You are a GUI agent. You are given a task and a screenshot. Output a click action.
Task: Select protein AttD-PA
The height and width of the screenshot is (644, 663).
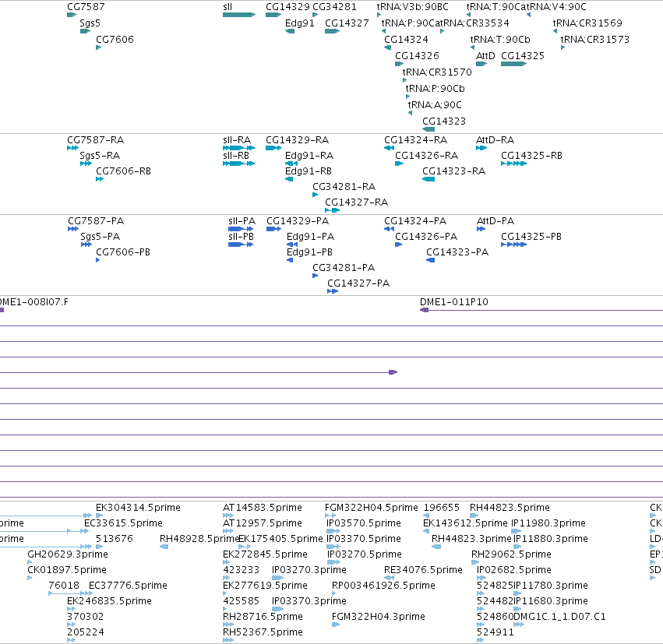tap(495, 221)
